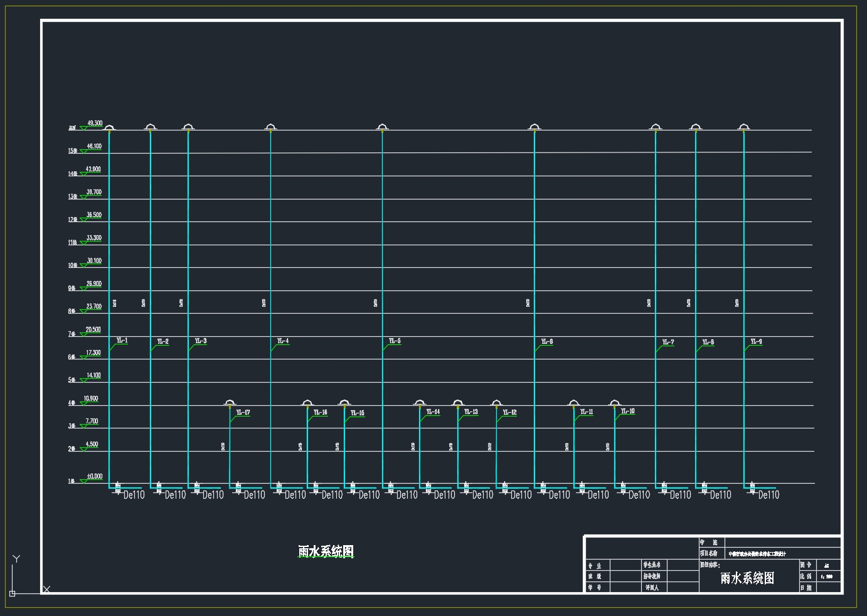The image size is (867, 616).
Task: Click the De110 label below riser YL-1
Action: pyautogui.click(x=134, y=495)
